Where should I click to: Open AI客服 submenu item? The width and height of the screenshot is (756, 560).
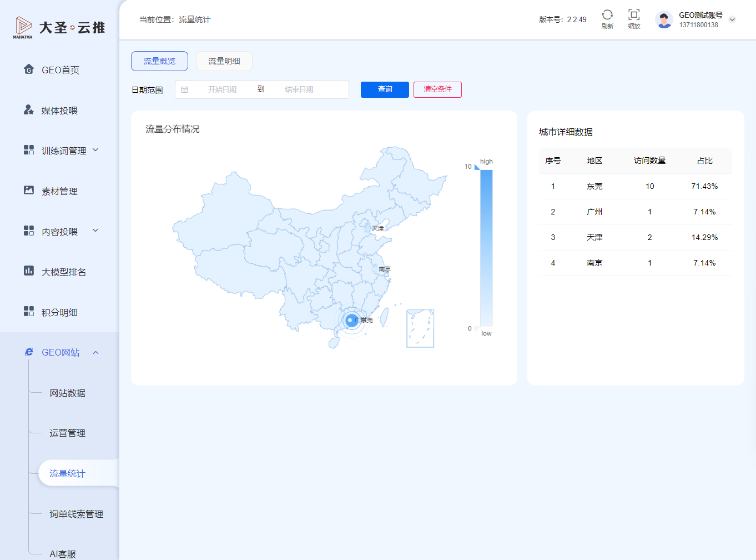click(x=63, y=554)
